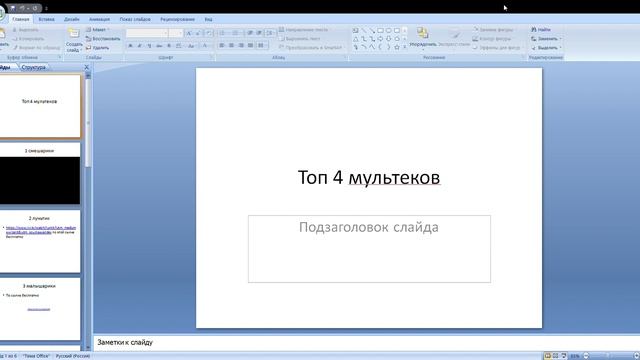Click the Font color button

(x=206, y=46)
